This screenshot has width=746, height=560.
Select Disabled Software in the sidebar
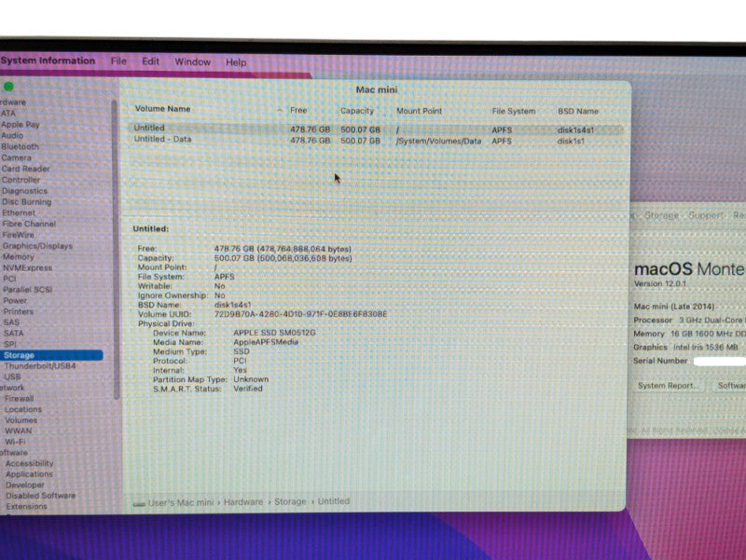40,496
